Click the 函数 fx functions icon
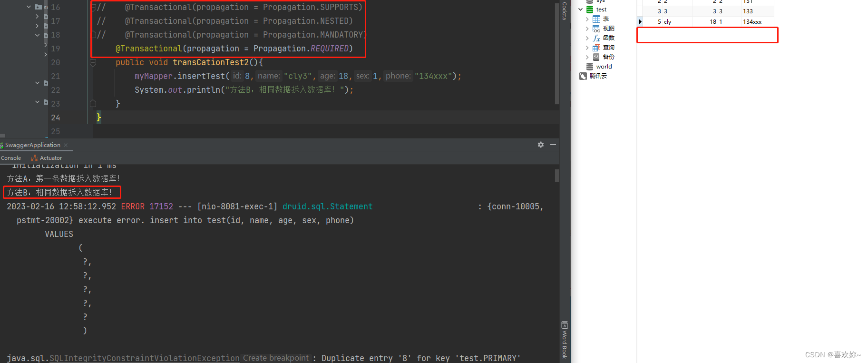The height and width of the screenshot is (363, 868). click(596, 38)
